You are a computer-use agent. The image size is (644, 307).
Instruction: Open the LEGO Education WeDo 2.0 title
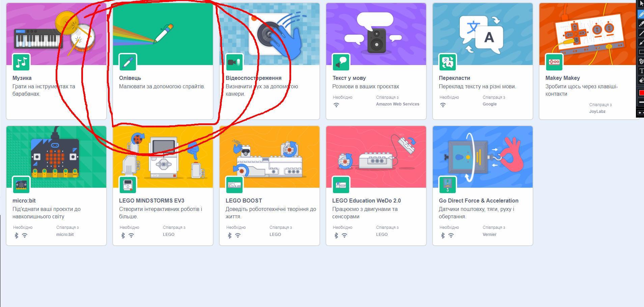366,201
